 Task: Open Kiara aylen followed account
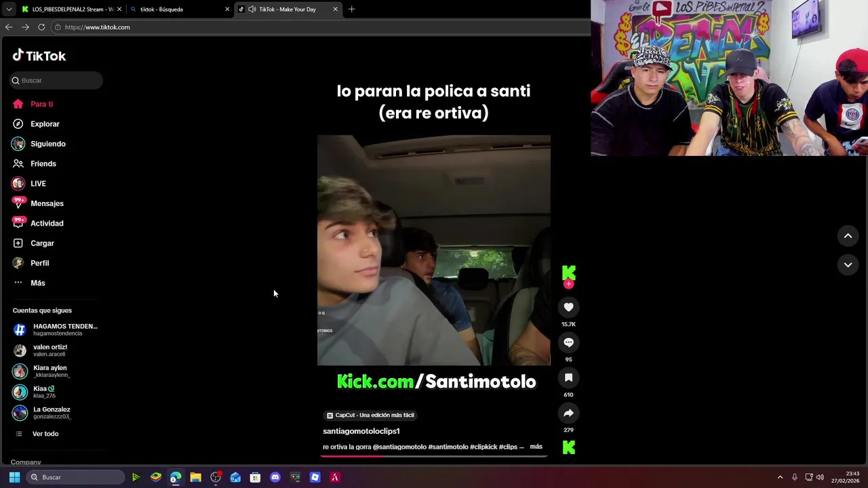56,371
